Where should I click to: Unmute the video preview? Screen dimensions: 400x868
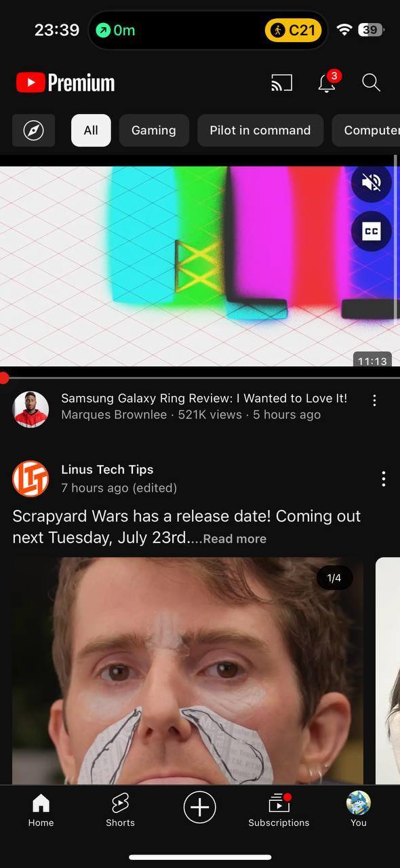pos(372,183)
